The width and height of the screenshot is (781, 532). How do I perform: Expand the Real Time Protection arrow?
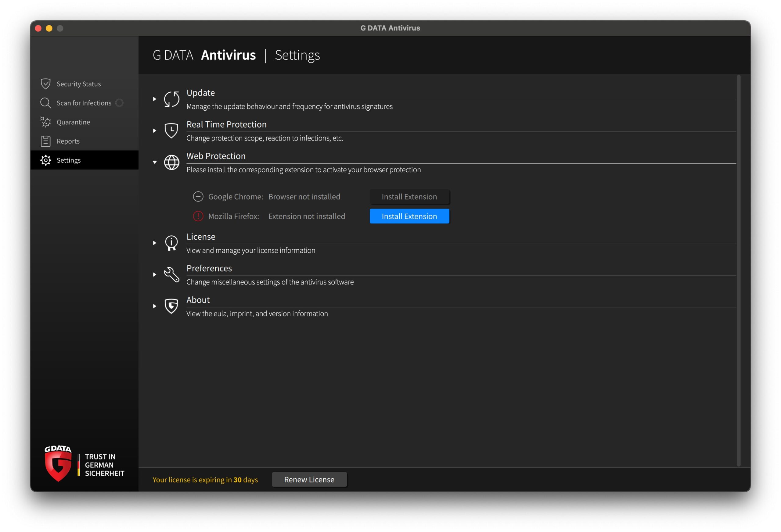click(155, 131)
